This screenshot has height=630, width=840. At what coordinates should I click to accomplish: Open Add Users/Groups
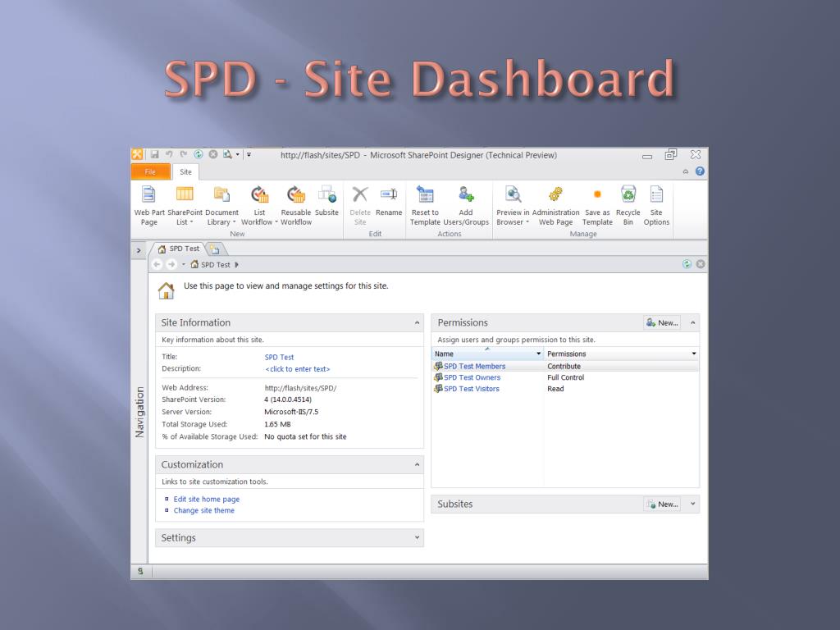click(x=466, y=206)
